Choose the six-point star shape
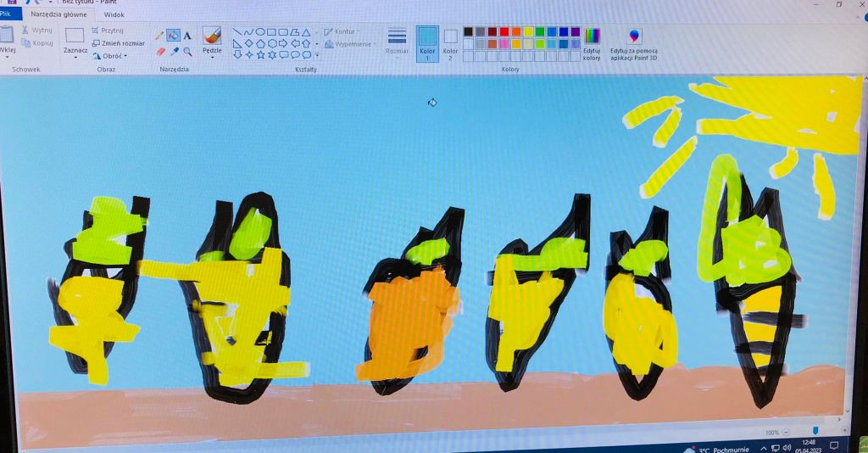Viewport: 868px width, 453px height. 272,54
